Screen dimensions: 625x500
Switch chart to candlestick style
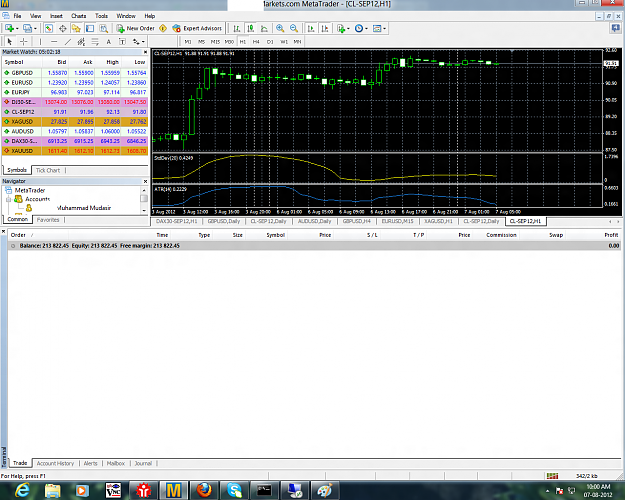tap(251, 28)
